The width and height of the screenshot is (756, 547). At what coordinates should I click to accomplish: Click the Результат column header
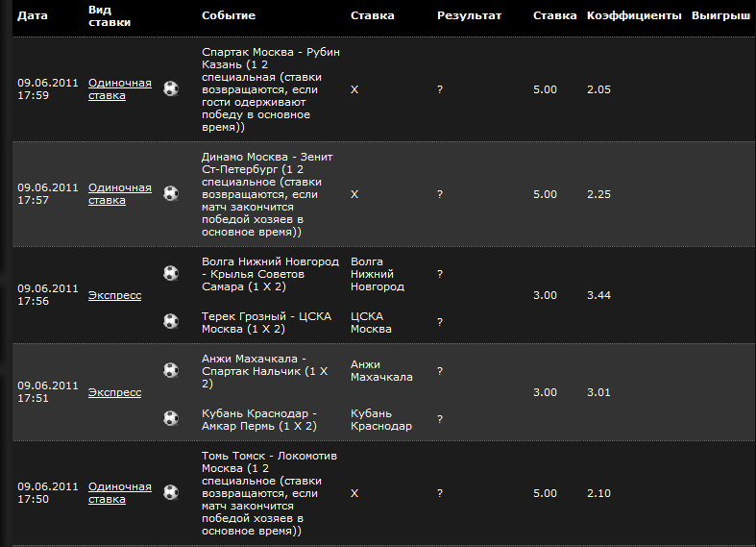[469, 15]
